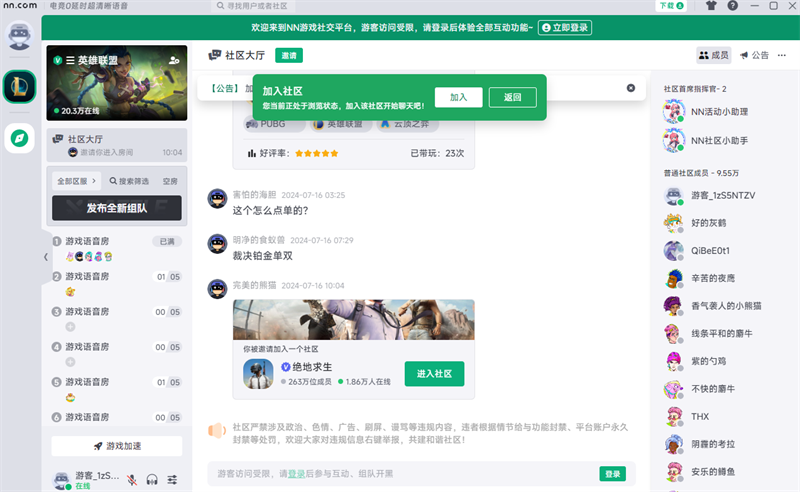The image size is (800, 492).
Task: Click the 游戏加速 game accelerator button
Action: 117,446
